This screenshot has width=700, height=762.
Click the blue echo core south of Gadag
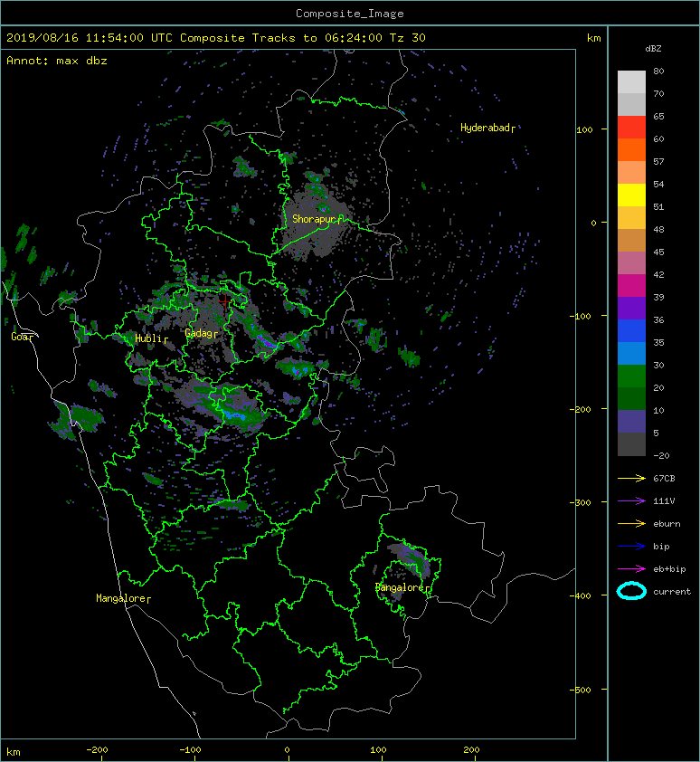[234, 414]
